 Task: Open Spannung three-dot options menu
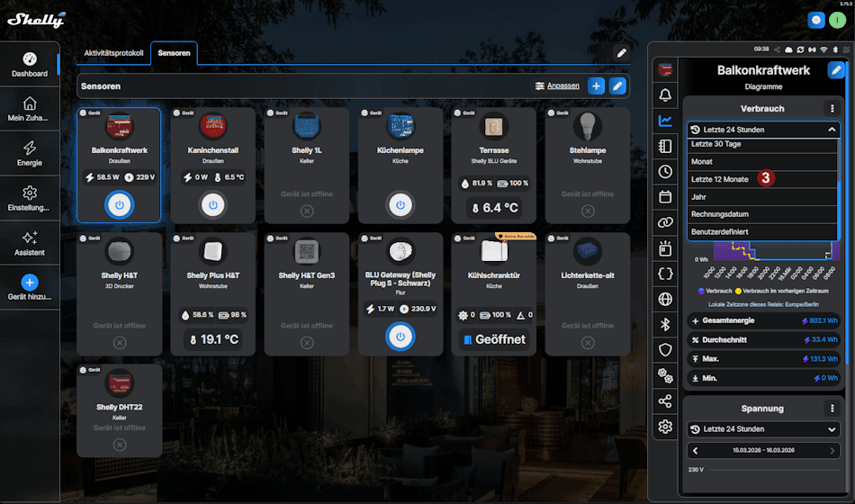pos(832,408)
